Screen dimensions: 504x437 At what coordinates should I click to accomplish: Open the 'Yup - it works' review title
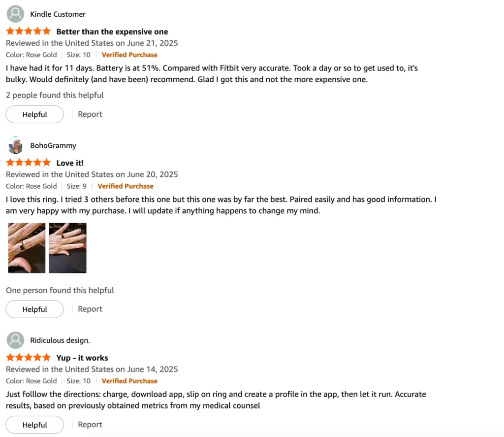pyautogui.click(x=82, y=358)
